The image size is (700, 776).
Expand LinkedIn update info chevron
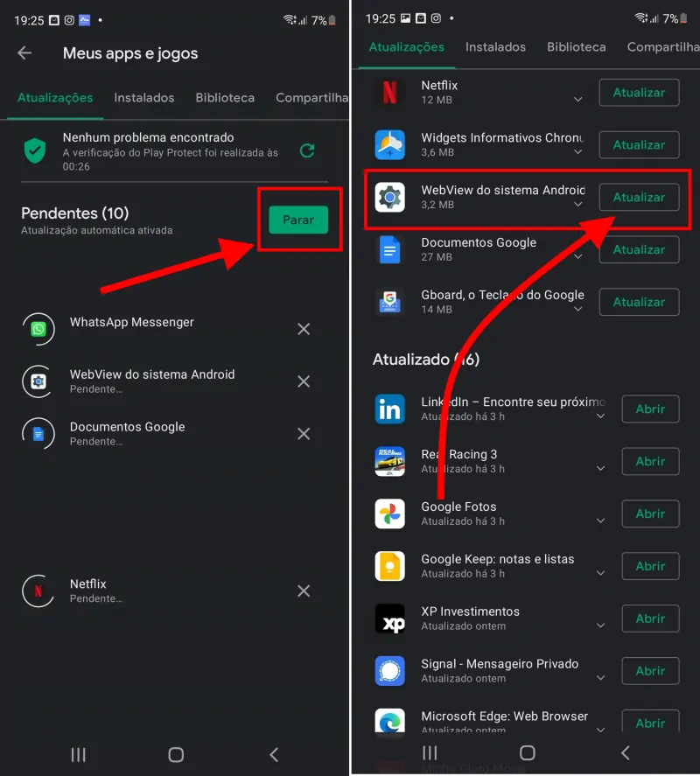point(600,416)
